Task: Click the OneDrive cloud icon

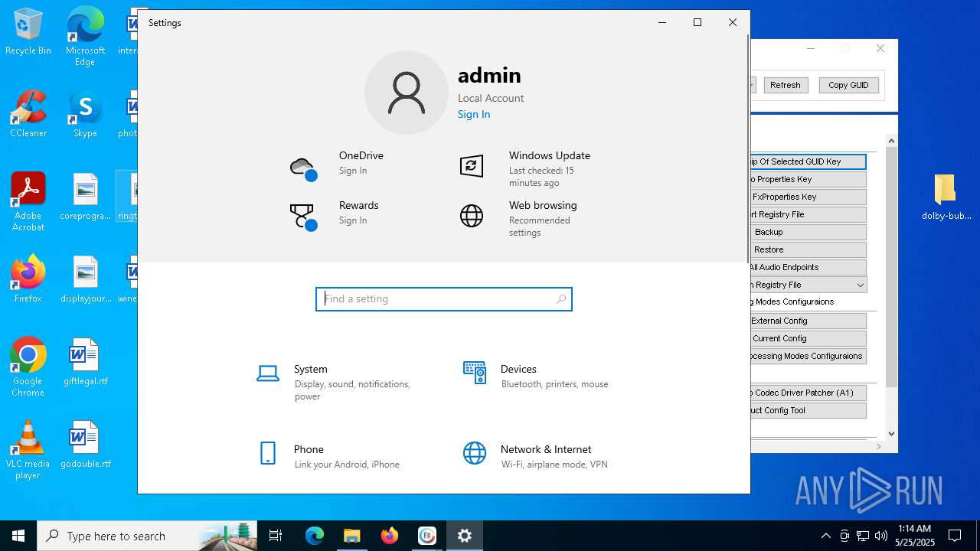Action: [303, 168]
